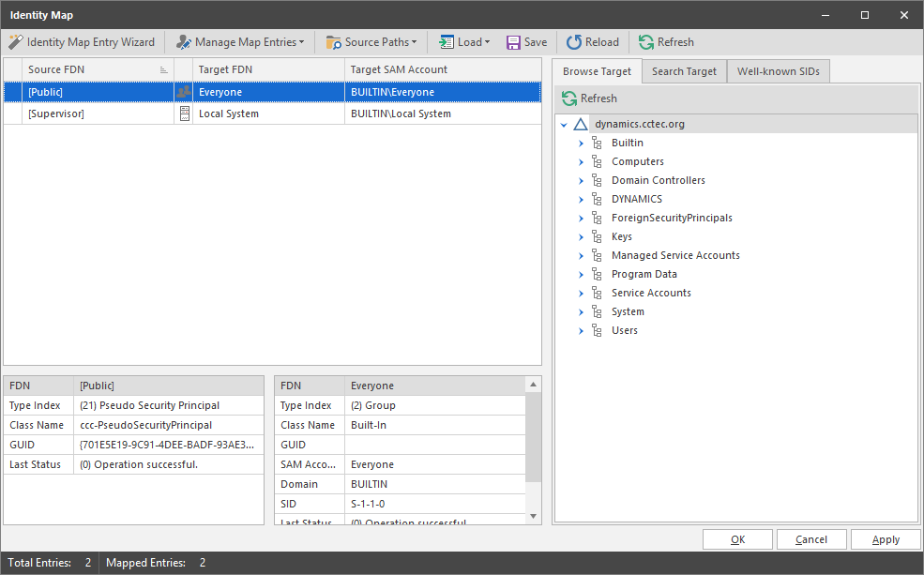Open the Identity Map Entry Wizard

82,42
